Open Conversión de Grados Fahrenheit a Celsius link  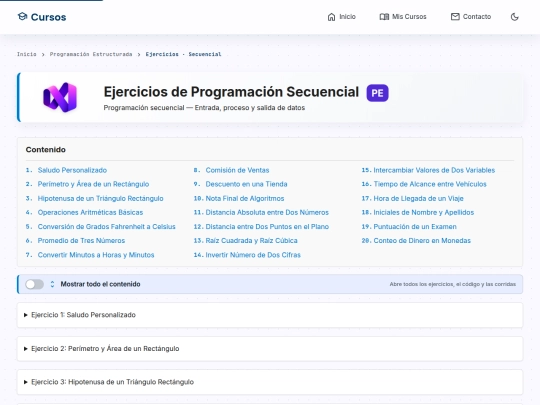[106, 227]
